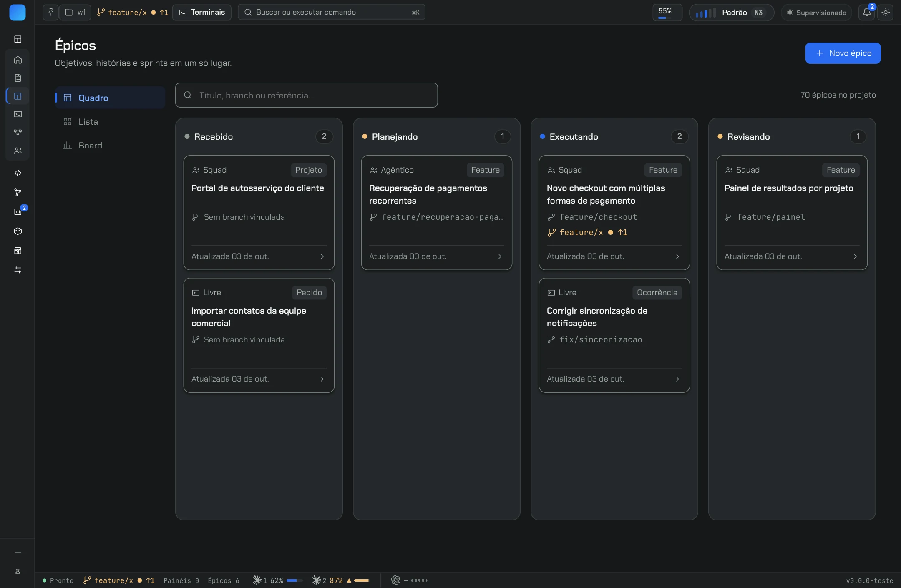Open the Padrão N3 model selector
The width and height of the screenshot is (901, 588).
point(732,13)
